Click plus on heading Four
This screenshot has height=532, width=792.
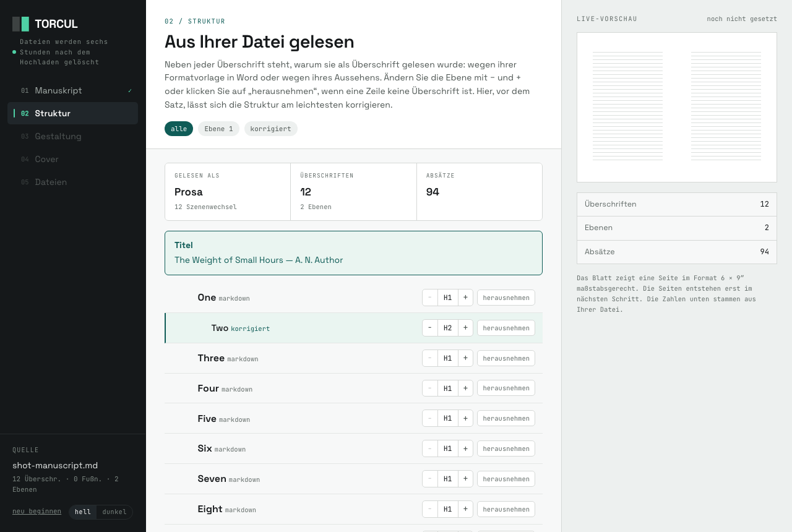[x=465, y=388]
